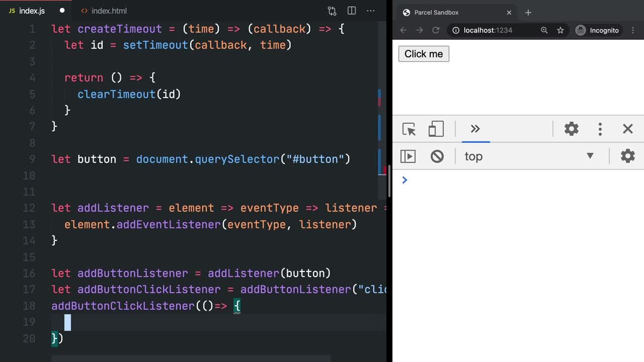644x362 pixels.
Task: Open the split editor icon in VS Code
Action: (x=351, y=11)
